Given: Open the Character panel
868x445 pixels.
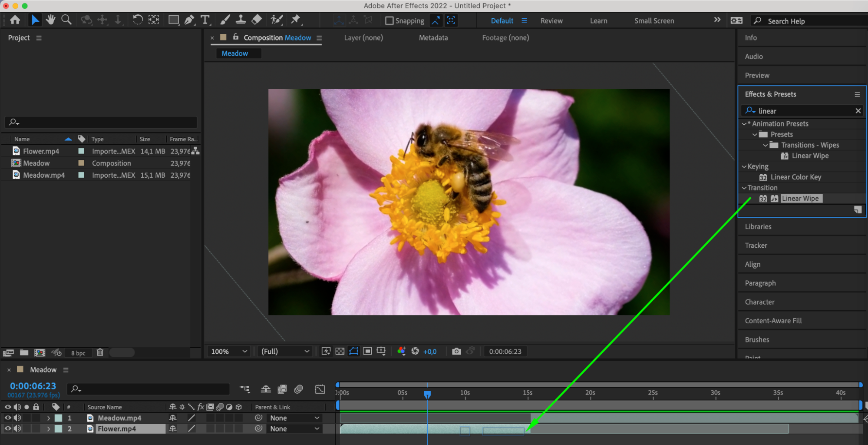Looking at the screenshot, I should (x=759, y=302).
